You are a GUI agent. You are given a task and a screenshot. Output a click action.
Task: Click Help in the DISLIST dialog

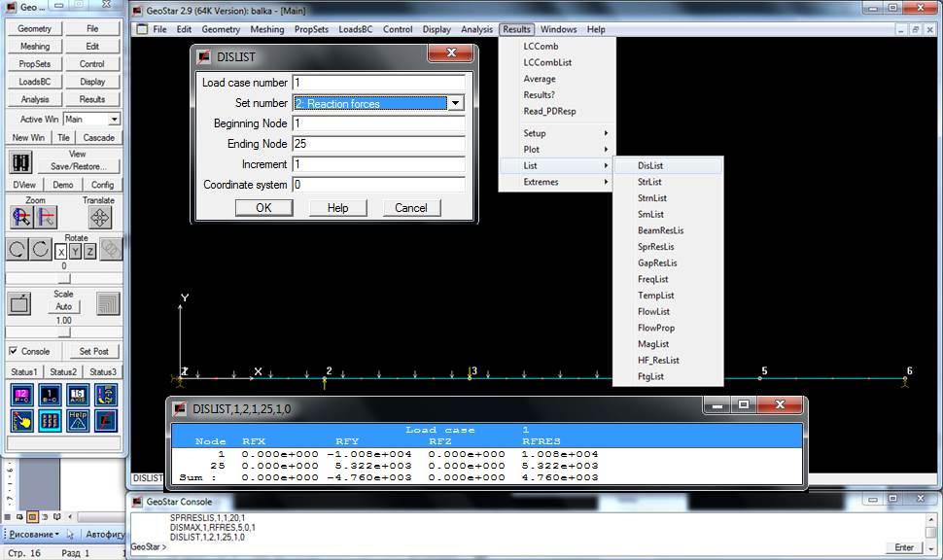coord(338,207)
